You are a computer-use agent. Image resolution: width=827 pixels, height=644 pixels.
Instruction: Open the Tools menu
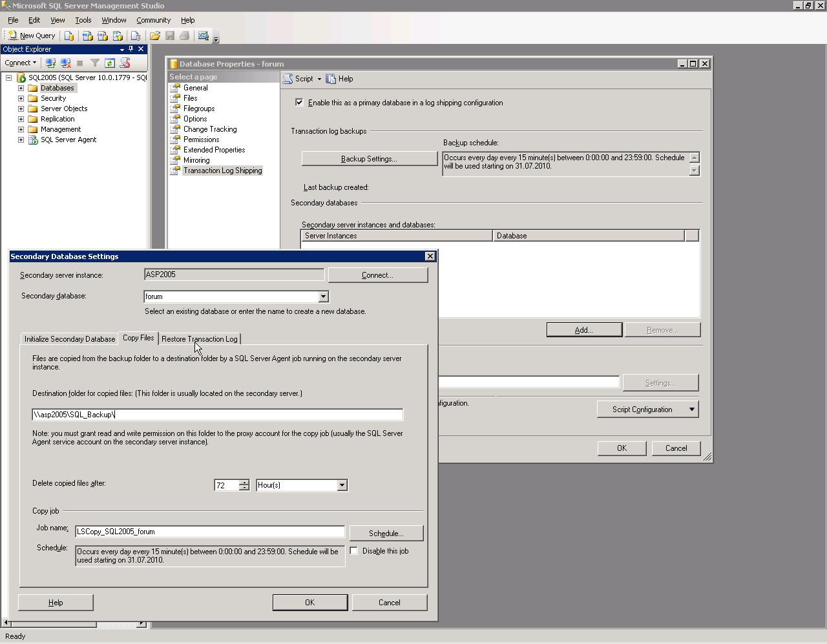(x=83, y=20)
